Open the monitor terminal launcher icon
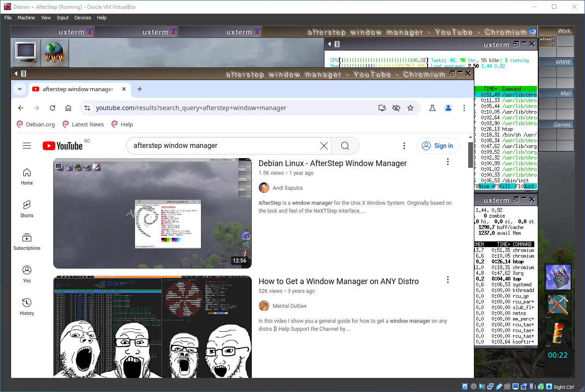585x392 pixels. point(26,52)
